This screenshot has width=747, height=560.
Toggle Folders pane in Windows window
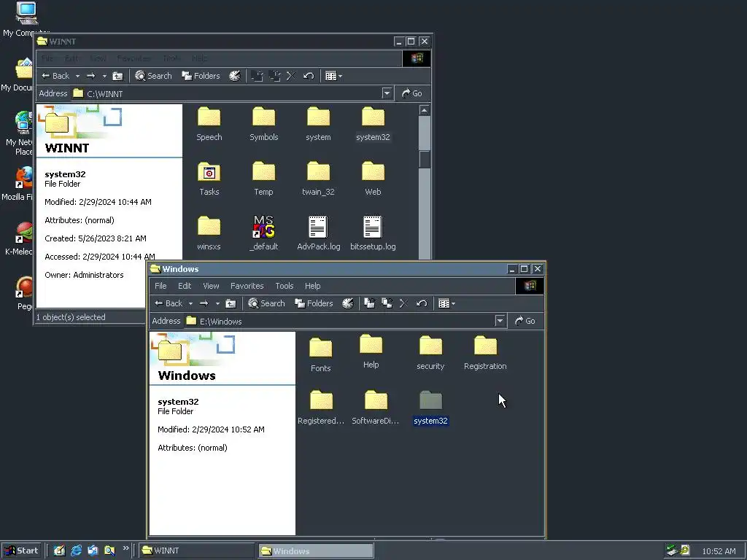click(x=314, y=303)
